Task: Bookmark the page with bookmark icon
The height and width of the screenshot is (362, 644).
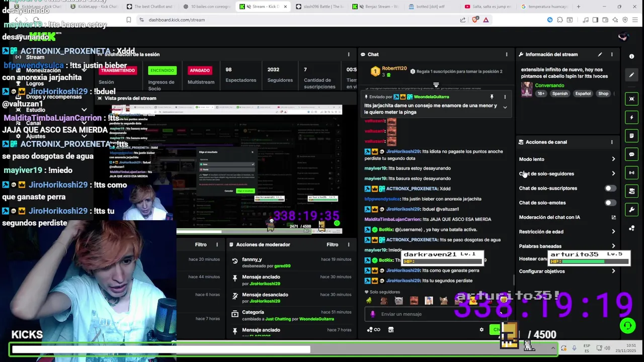Action: coord(129,20)
